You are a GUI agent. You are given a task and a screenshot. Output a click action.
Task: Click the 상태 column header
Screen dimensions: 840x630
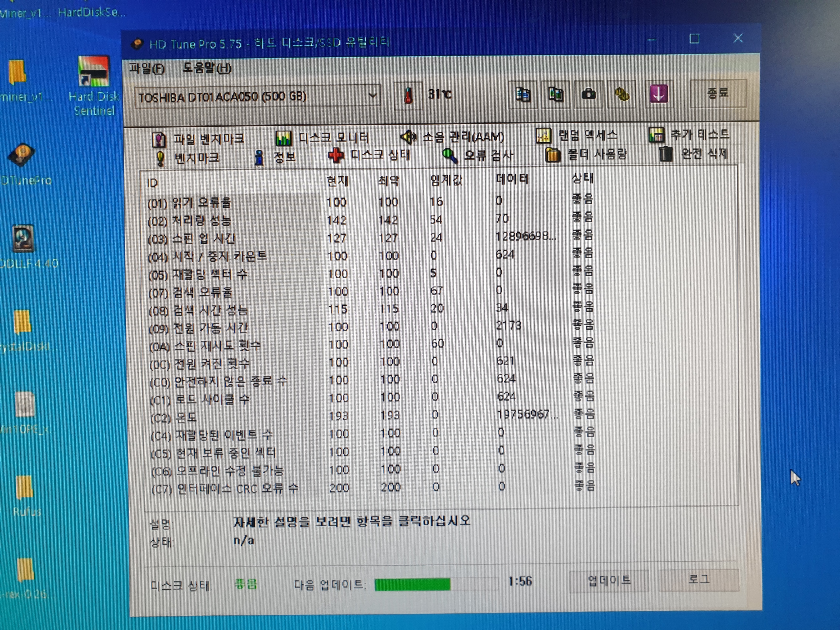point(582,178)
